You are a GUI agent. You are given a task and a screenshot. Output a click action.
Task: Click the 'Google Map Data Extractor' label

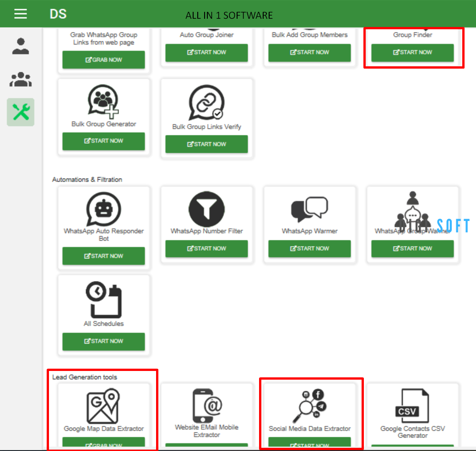pos(103,429)
